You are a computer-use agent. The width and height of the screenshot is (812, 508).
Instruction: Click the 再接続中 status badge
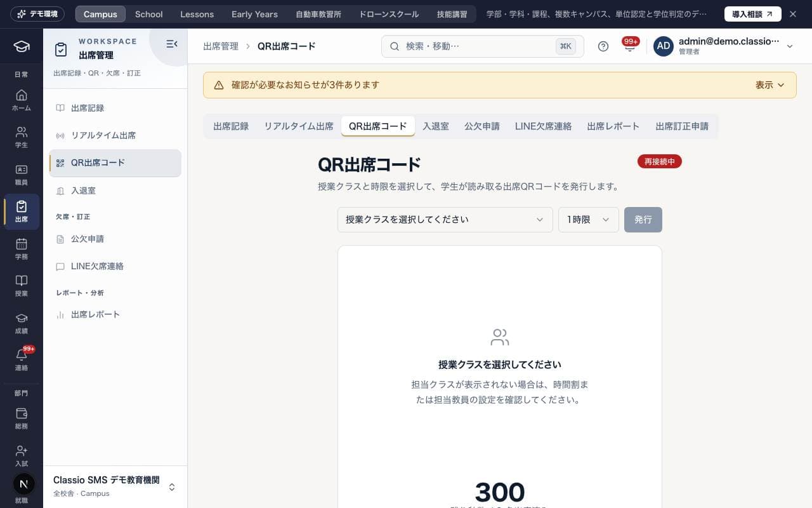pos(660,162)
